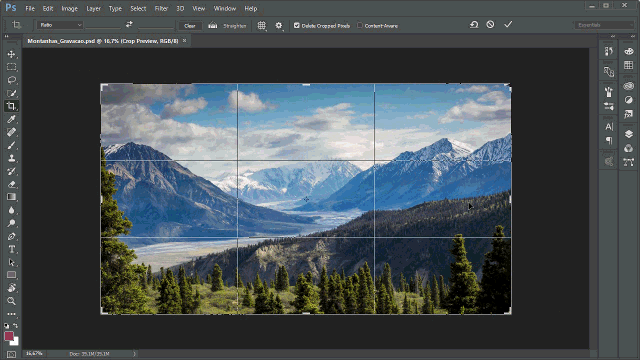Select the Quick Selection tool
The width and height of the screenshot is (640, 360).
11,93
